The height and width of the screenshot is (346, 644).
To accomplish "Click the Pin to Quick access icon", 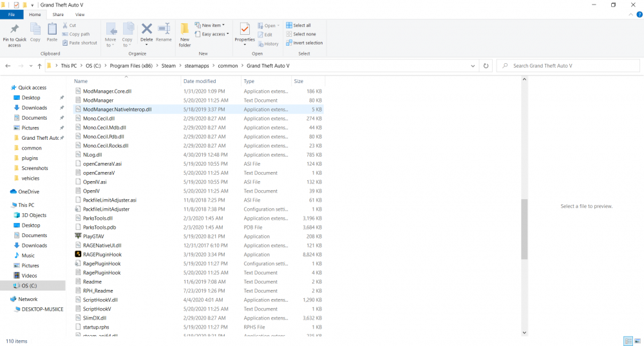I will pos(14,29).
